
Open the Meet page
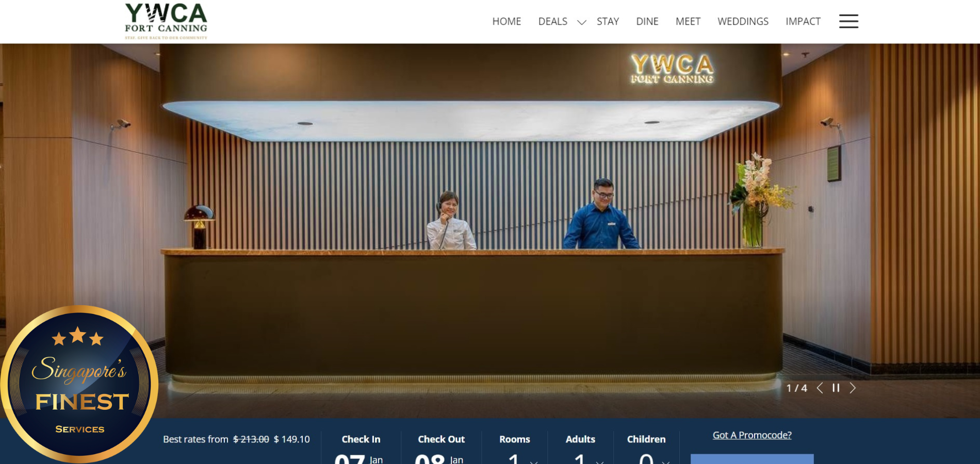click(x=688, y=22)
